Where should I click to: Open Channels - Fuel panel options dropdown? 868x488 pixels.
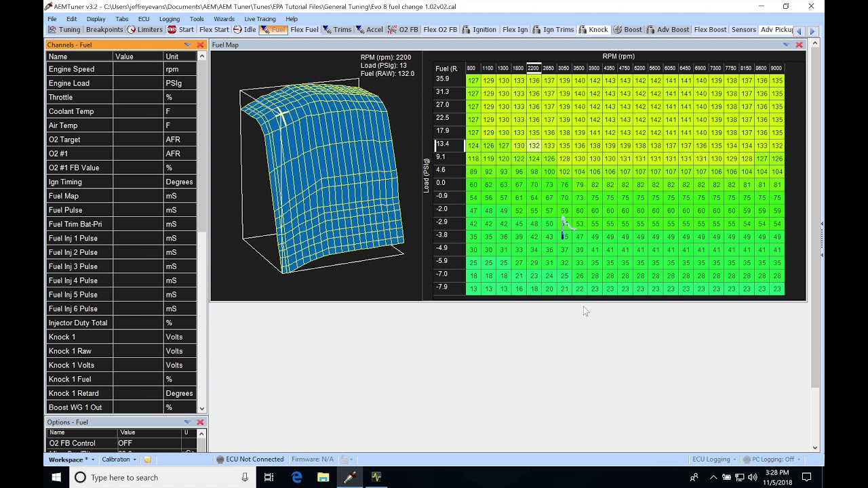point(187,45)
